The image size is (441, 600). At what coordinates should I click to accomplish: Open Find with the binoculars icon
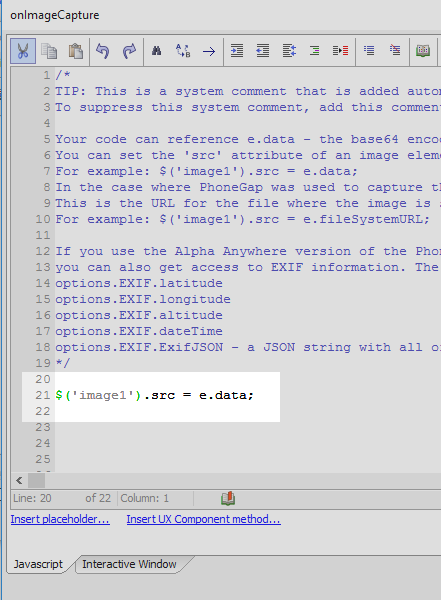(157, 51)
